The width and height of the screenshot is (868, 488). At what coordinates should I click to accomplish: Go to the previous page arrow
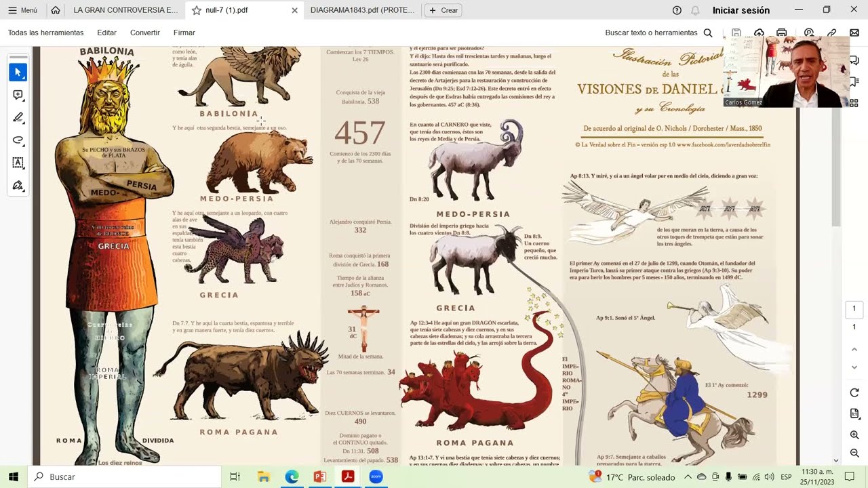(854, 350)
